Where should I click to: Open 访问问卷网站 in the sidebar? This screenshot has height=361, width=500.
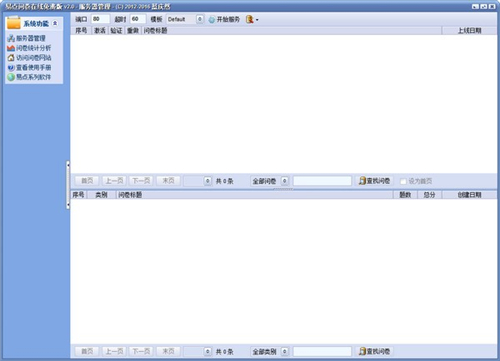pyautogui.click(x=29, y=58)
